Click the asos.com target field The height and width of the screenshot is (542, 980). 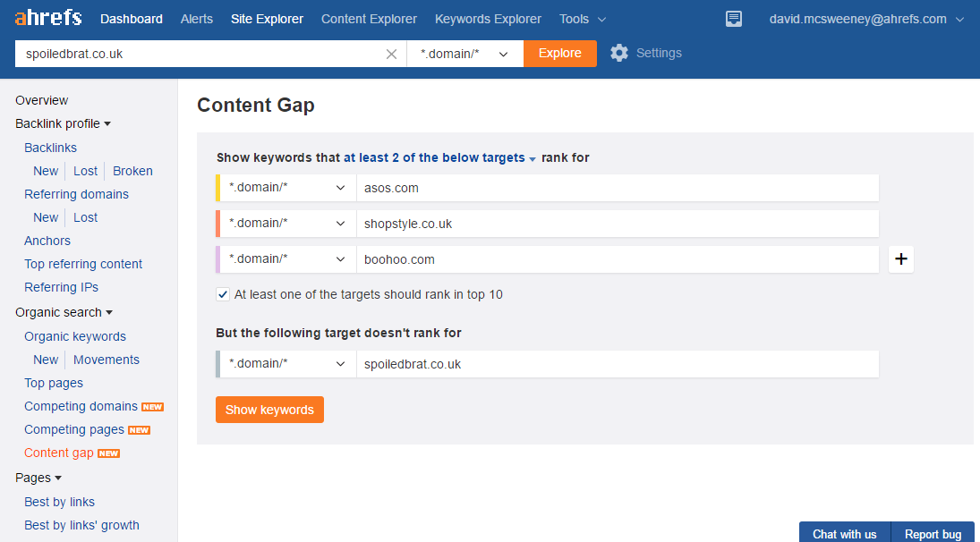(618, 188)
